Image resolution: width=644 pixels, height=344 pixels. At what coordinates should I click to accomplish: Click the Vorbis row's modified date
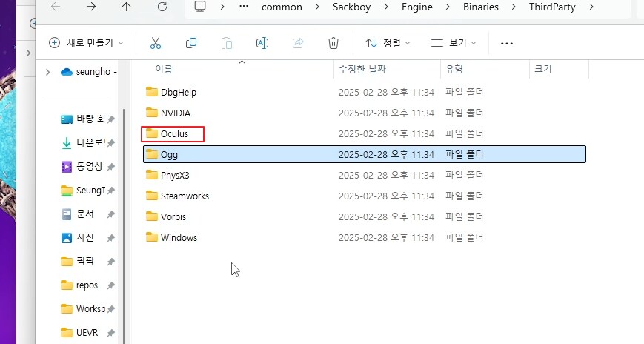coord(386,216)
